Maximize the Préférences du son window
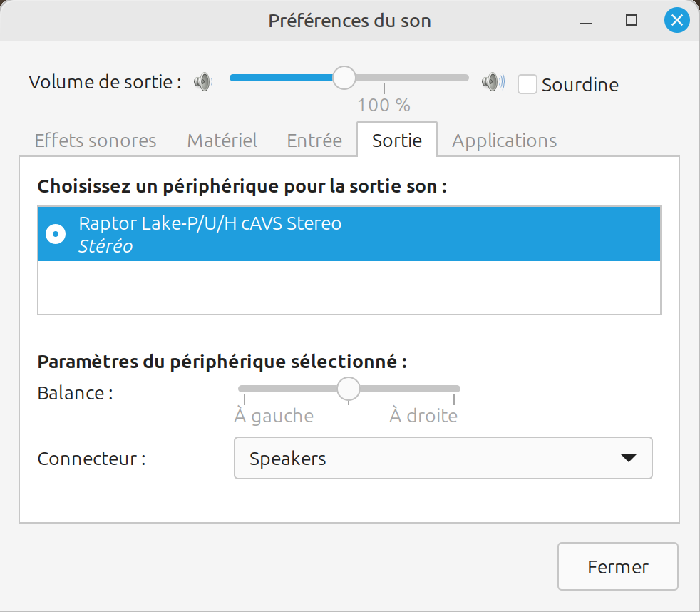The width and height of the screenshot is (700, 612). point(632,20)
